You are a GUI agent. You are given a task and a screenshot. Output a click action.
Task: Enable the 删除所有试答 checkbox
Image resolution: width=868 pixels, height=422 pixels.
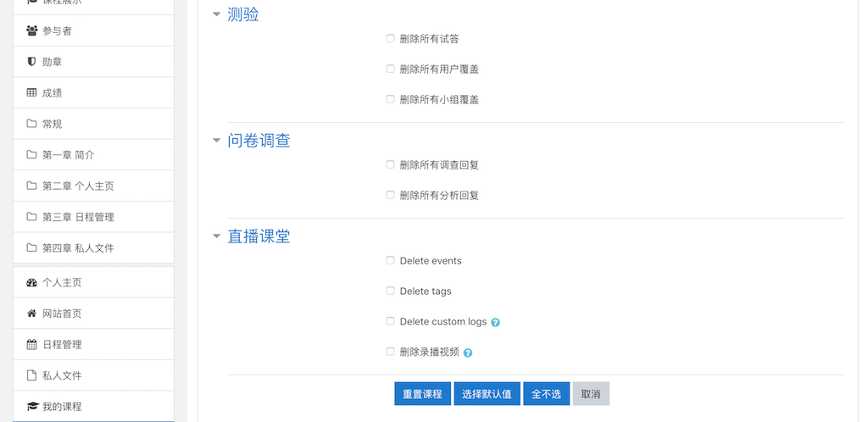point(390,38)
